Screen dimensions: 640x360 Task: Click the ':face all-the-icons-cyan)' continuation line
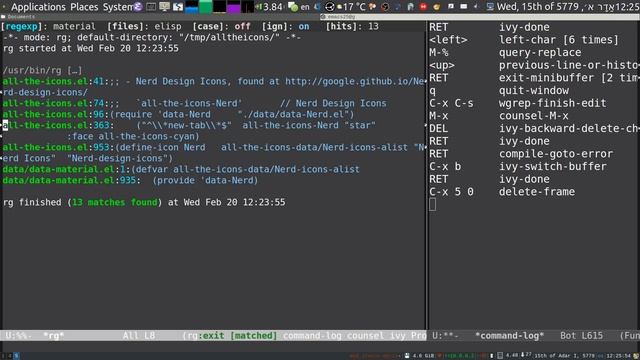click(x=133, y=136)
